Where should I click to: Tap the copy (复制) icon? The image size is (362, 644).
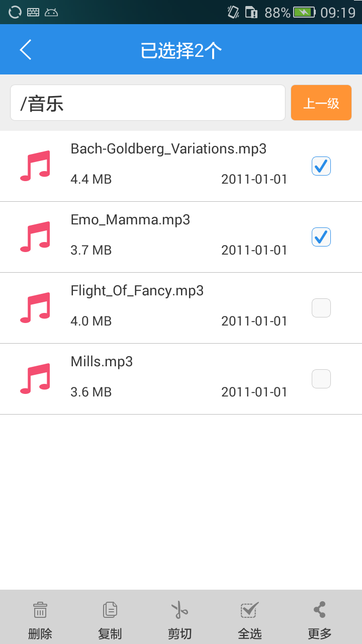click(x=110, y=610)
